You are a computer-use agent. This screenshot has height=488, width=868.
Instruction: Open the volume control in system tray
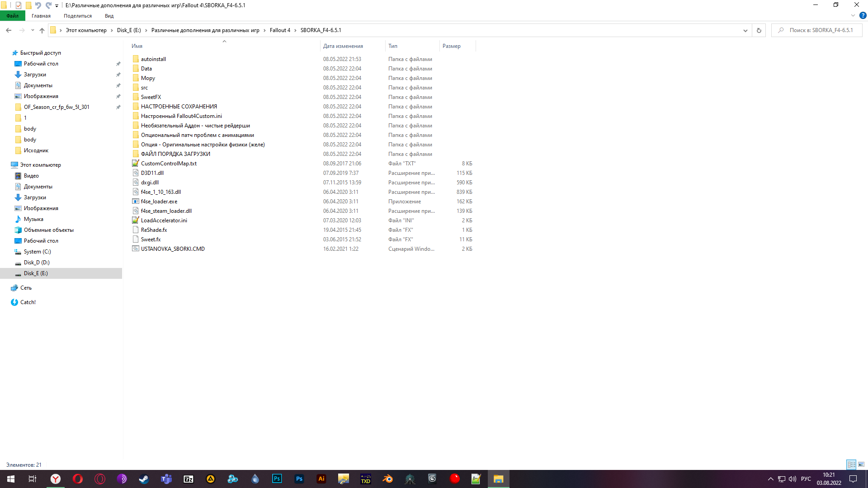pos(793,479)
